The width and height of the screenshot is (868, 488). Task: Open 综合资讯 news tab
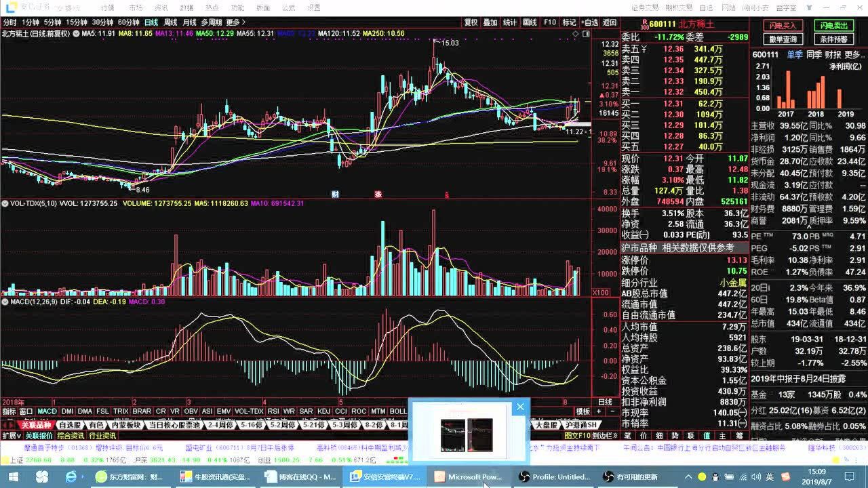(x=71, y=436)
